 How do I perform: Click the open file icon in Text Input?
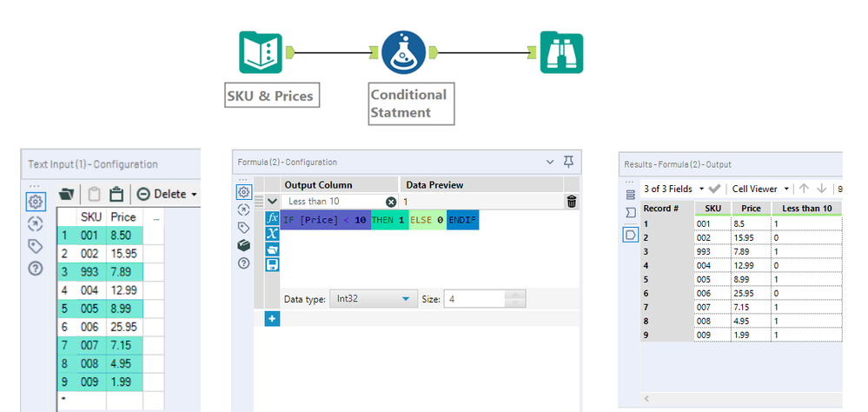pyautogui.click(x=66, y=195)
